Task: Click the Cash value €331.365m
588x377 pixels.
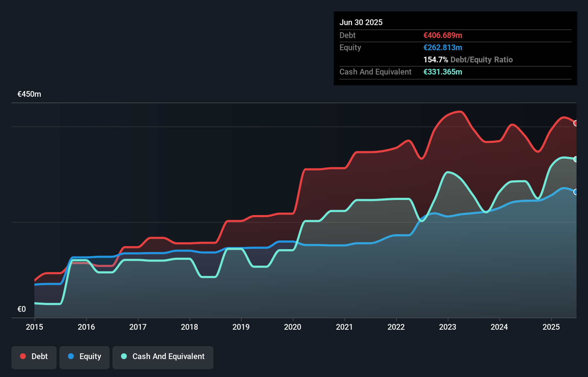Action: point(443,72)
